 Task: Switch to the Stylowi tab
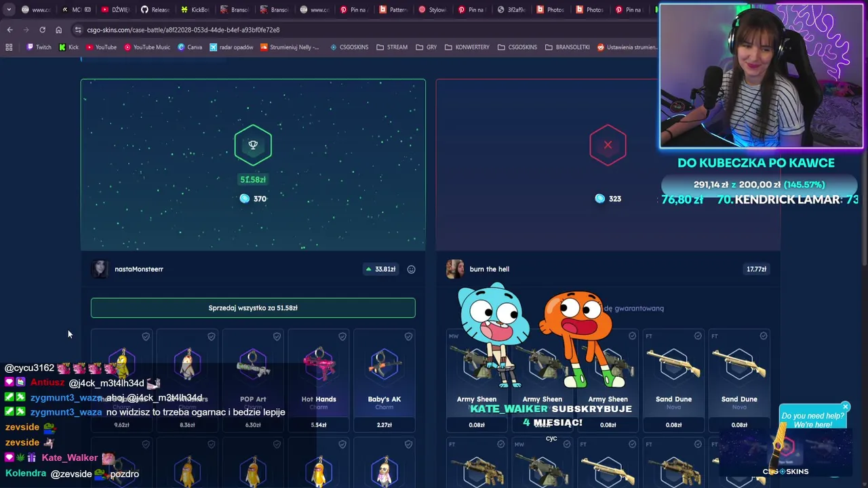coord(432,9)
